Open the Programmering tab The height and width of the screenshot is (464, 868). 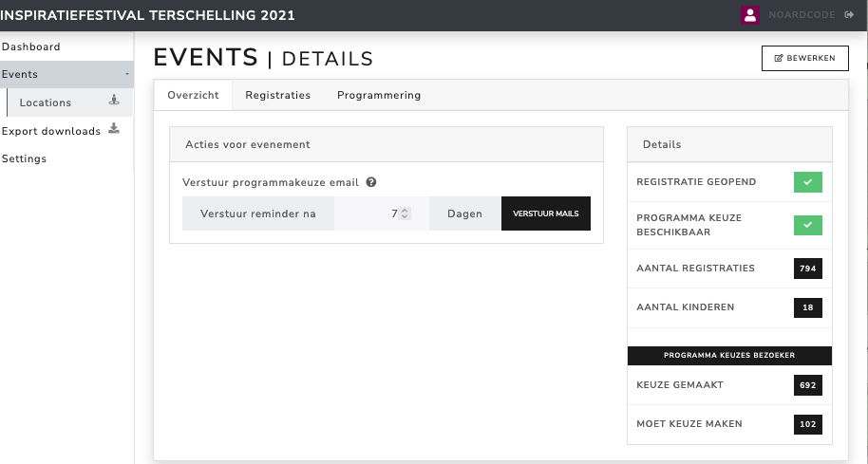pyautogui.click(x=379, y=95)
